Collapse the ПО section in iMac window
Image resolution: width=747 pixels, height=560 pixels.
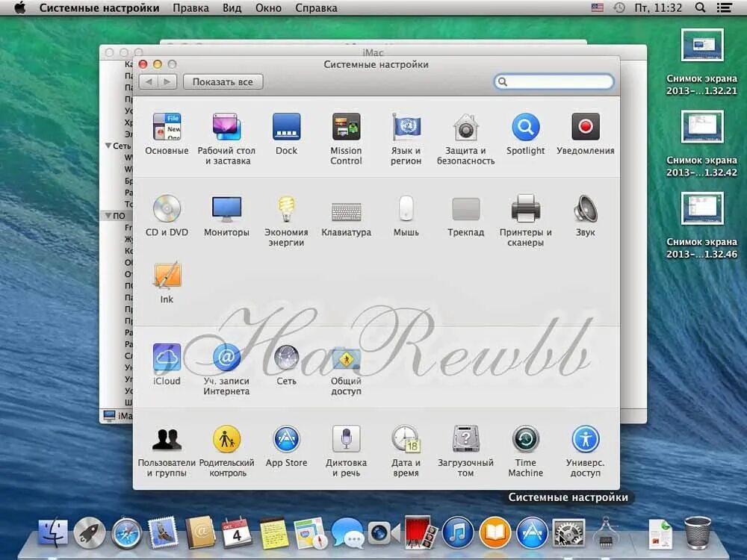[x=108, y=216]
